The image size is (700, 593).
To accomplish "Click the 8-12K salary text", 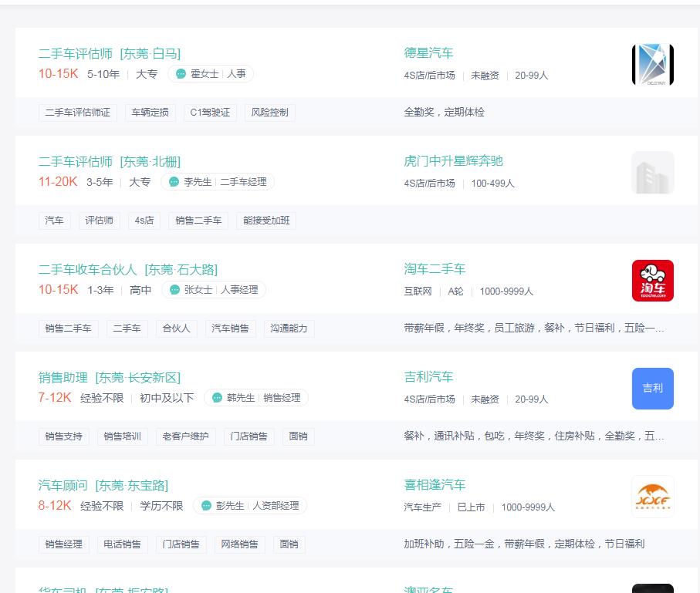I will pyautogui.click(x=55, y=506).
